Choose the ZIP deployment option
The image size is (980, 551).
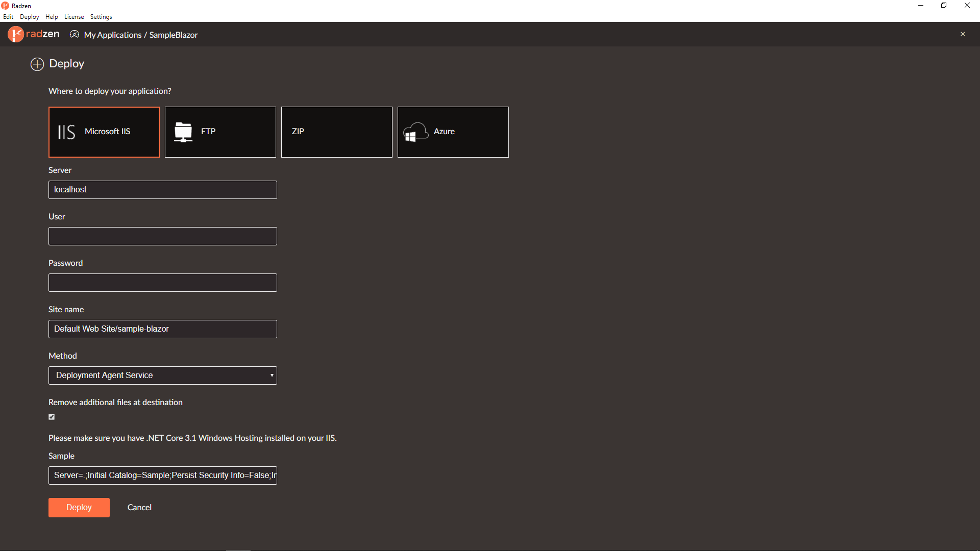coord(337,132)
